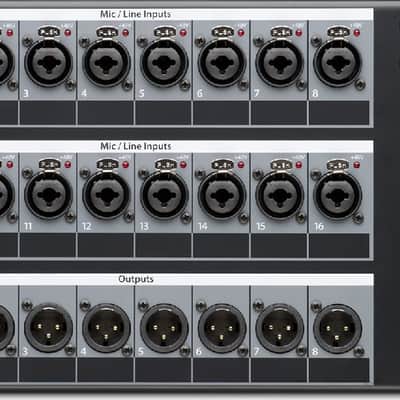Tap the PUSH release tab on input 5
Image resolution: width=400 pixels, height=400 pixels.
click(165, 32)
